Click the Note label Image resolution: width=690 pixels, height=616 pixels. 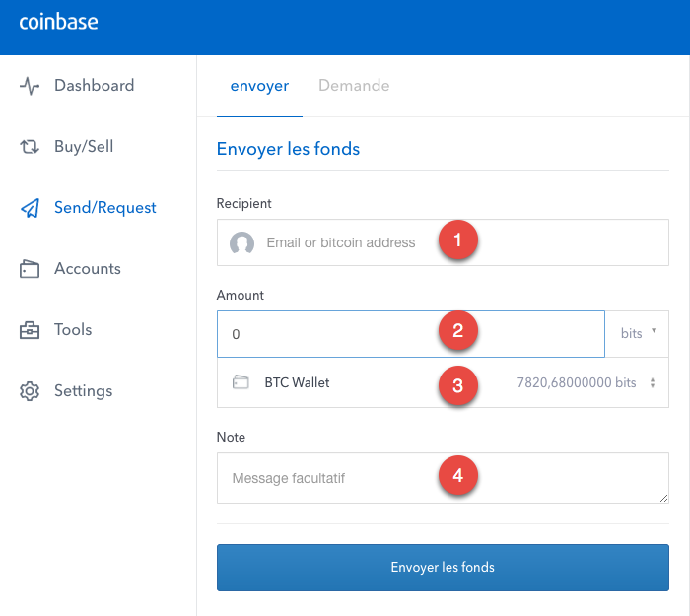pos(231,437)
